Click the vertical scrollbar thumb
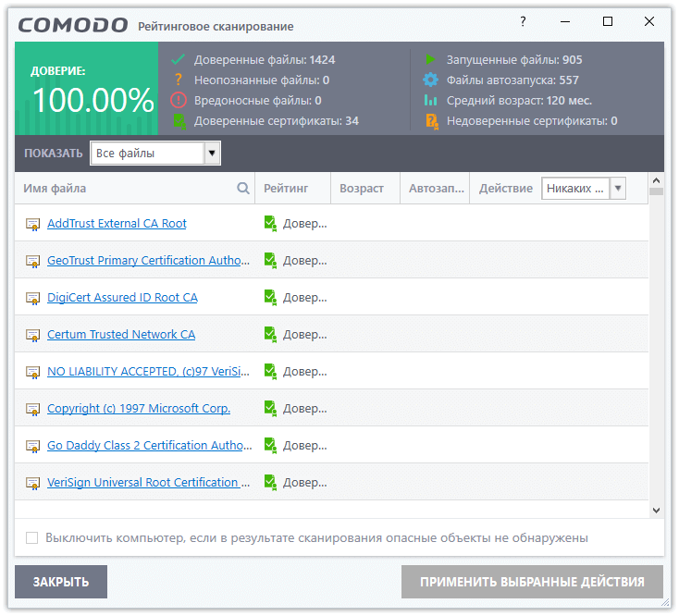Viewport: 679px width, 616px height. pyautogui.click(x=656, y=191)
